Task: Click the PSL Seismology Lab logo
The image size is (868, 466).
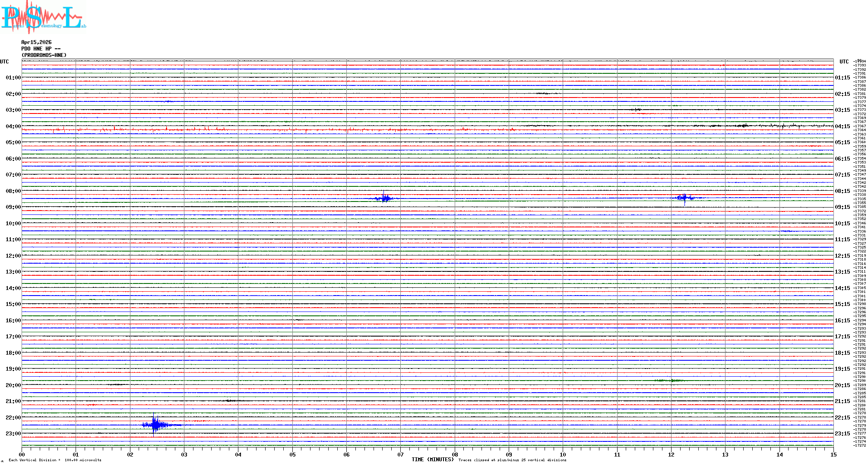Action: click(x=43, y=17)
